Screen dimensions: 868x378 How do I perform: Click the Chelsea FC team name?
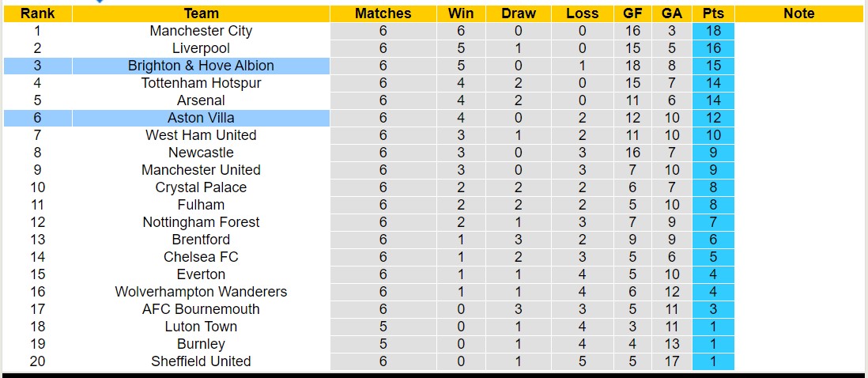pyautogui.click(x=201, y=257)
